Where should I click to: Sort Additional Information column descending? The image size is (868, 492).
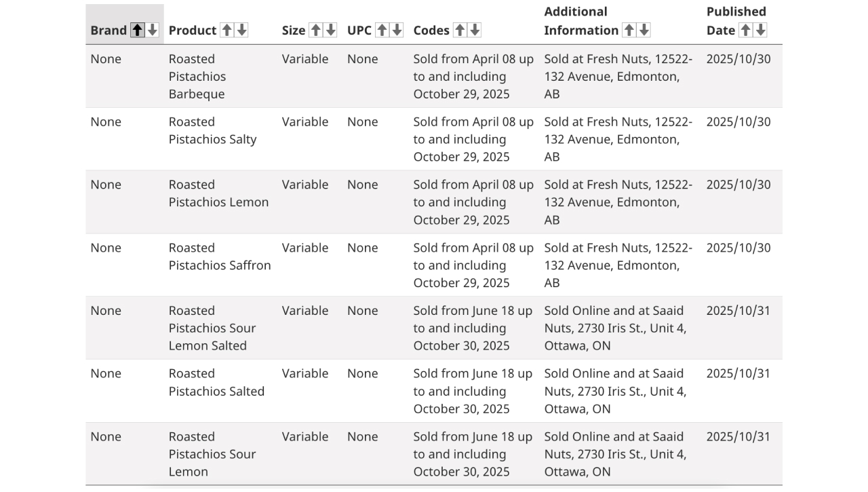click(644, 30)
